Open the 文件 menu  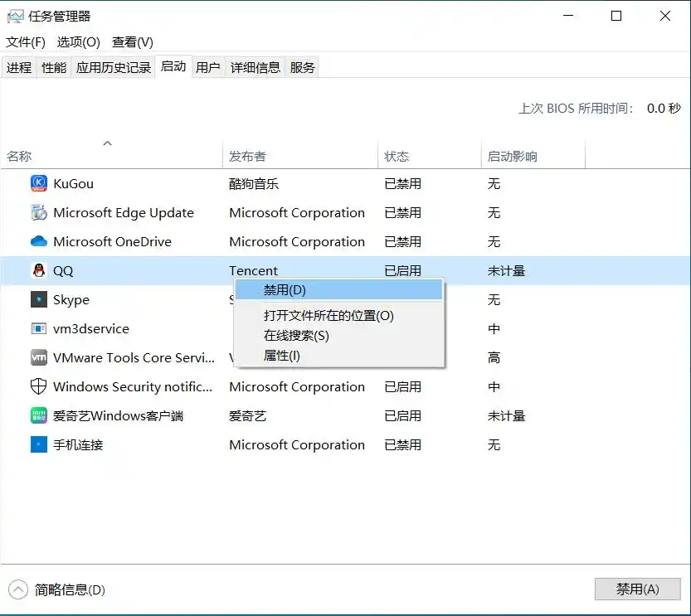pyautogui.click(x=25, y=41)
